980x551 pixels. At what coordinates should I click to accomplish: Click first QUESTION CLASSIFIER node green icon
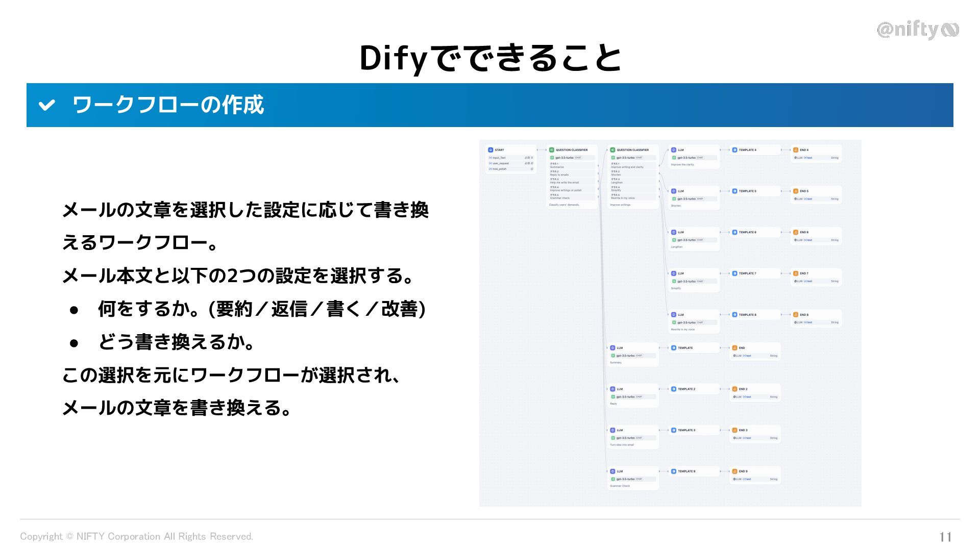551,150
